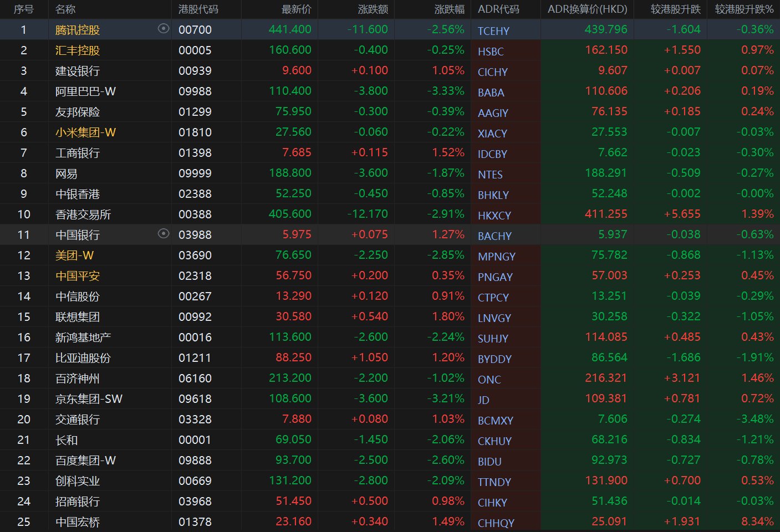Open the 中国宏桥 entry
The width and height of the screenshot is (780, 532).
pyautogui.click(x=78, y=522)
